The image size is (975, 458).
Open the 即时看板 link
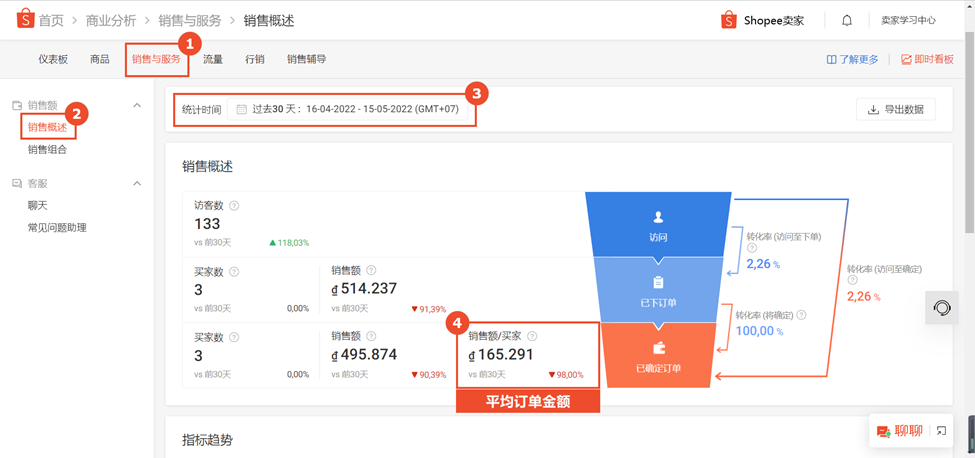point(927,60)
